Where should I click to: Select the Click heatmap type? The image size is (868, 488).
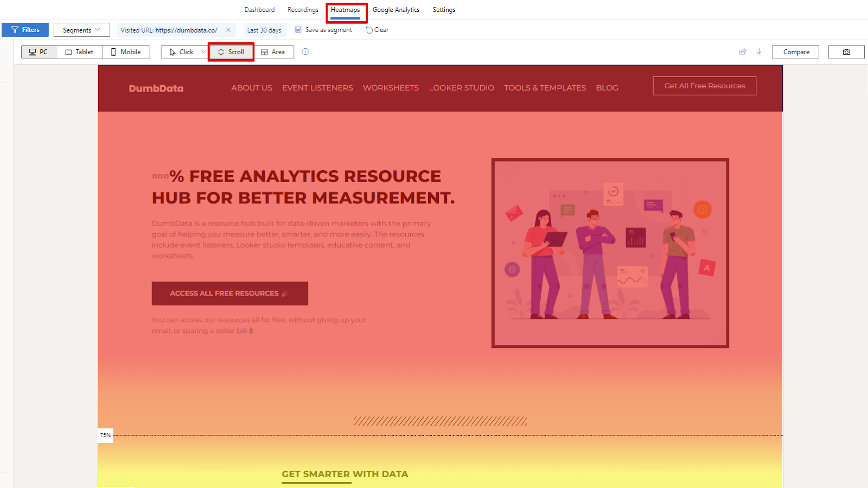(x=181, y=52)
